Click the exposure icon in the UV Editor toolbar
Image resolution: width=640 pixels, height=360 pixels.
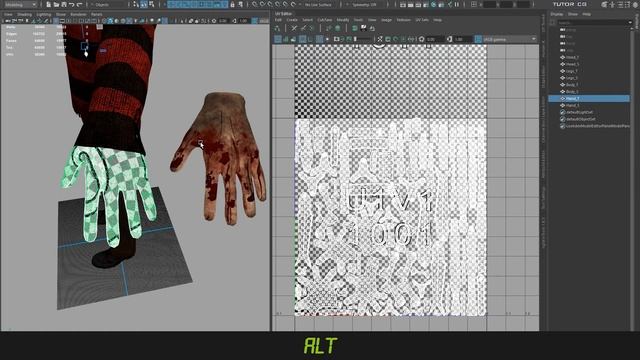coord(421,39)
